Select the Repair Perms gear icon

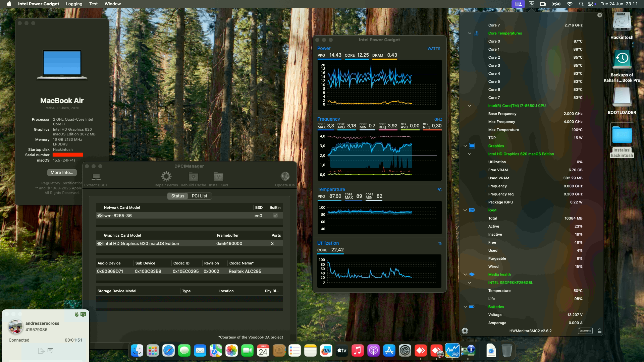166,177
